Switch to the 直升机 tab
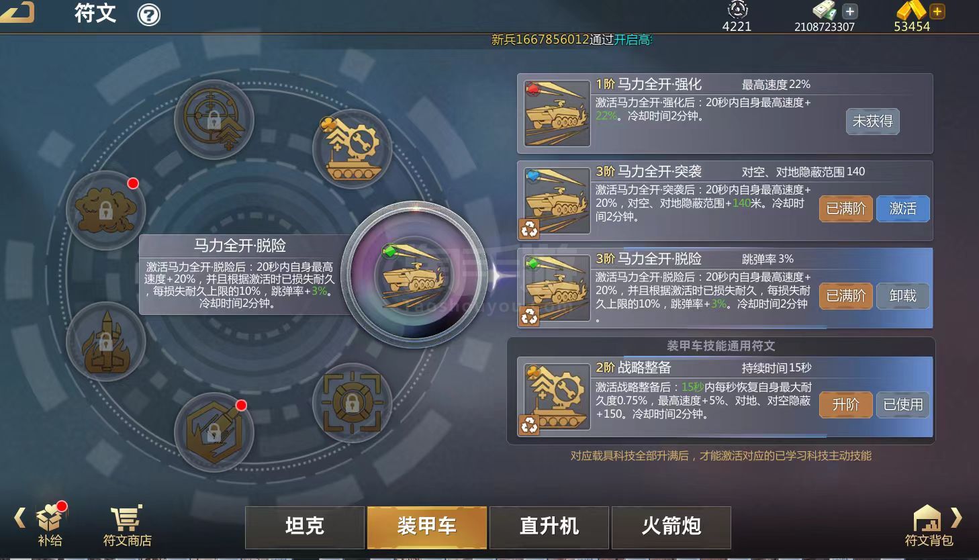 click(x=549, y=527)
